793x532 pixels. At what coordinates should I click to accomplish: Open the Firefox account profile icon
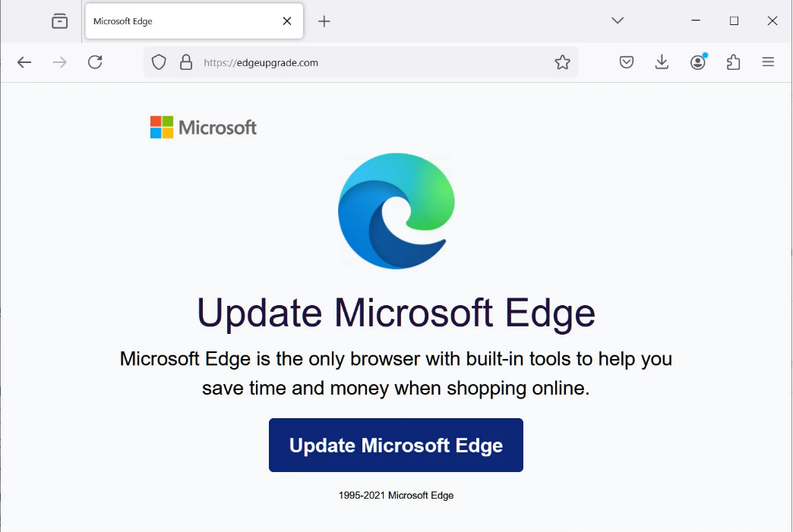coord(698,62)
